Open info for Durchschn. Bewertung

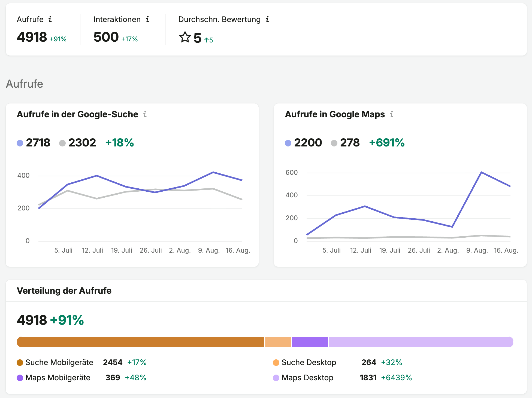(267, 19)
